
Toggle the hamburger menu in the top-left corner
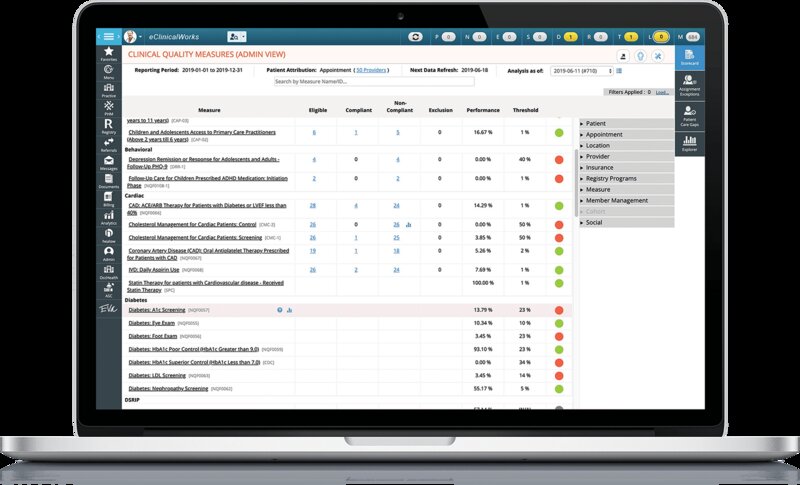[109, 37]
